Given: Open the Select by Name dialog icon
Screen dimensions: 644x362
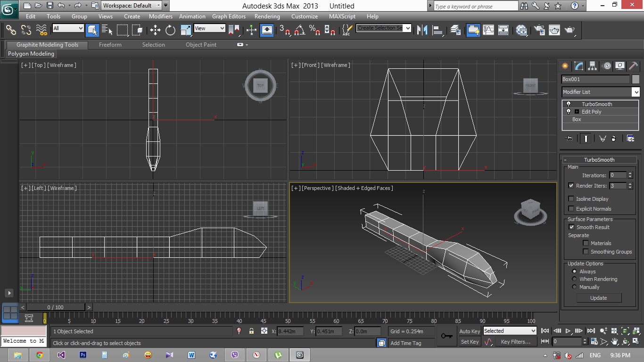Looking at the screenshot, I should click(107, 30).
